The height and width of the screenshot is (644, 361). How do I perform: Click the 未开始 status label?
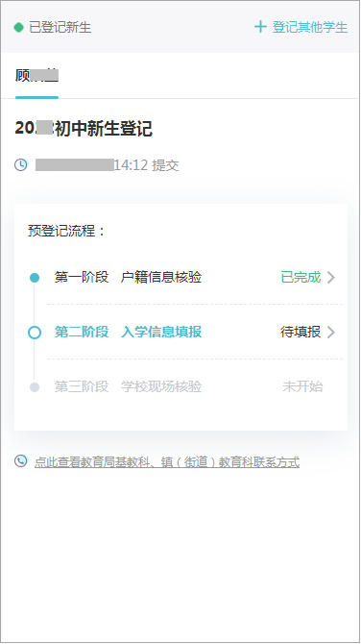(x=302, y=386)
